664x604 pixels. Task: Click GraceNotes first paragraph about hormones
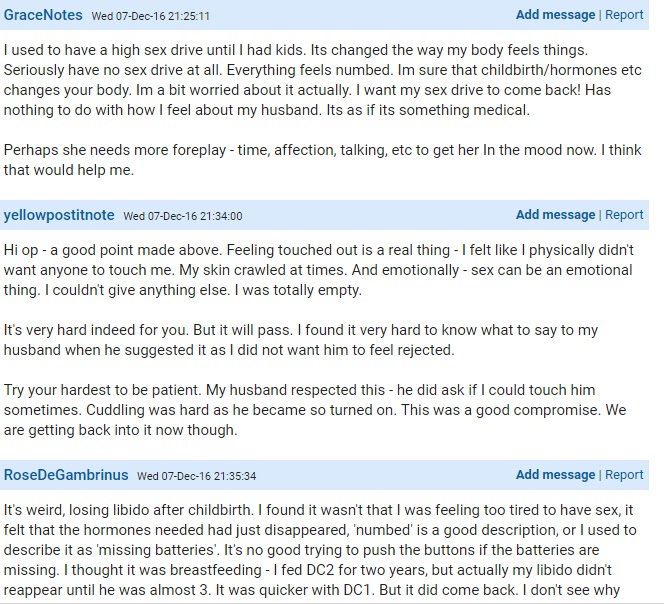click(323, 80)
